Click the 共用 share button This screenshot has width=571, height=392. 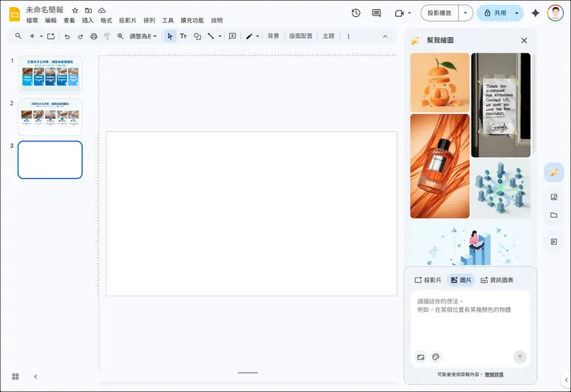495,13
